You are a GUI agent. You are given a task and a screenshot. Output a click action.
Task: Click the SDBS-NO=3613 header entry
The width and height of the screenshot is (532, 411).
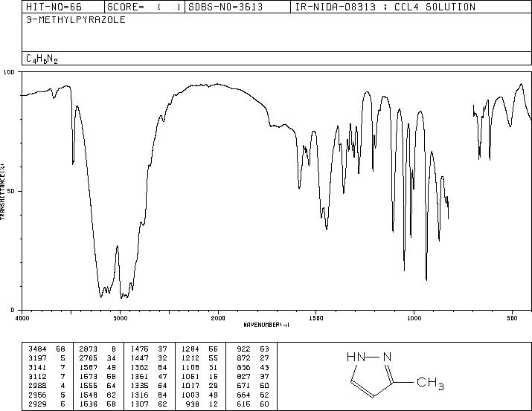pos(225,7)
